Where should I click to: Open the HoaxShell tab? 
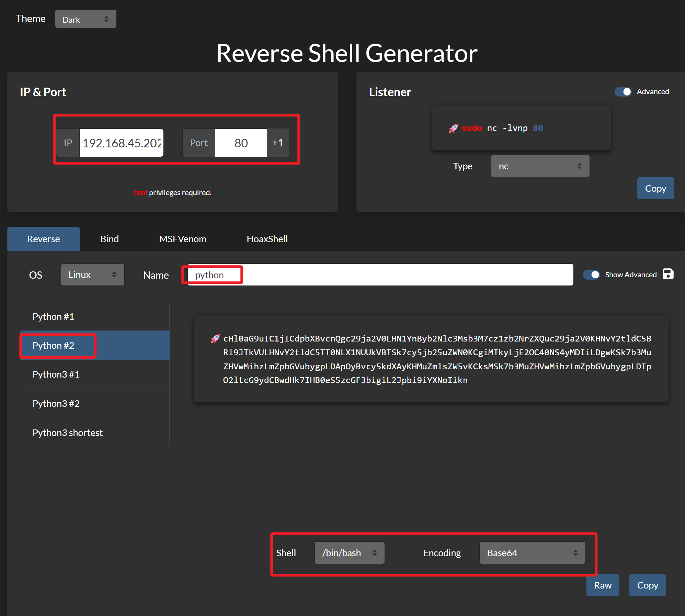point(267,239)
